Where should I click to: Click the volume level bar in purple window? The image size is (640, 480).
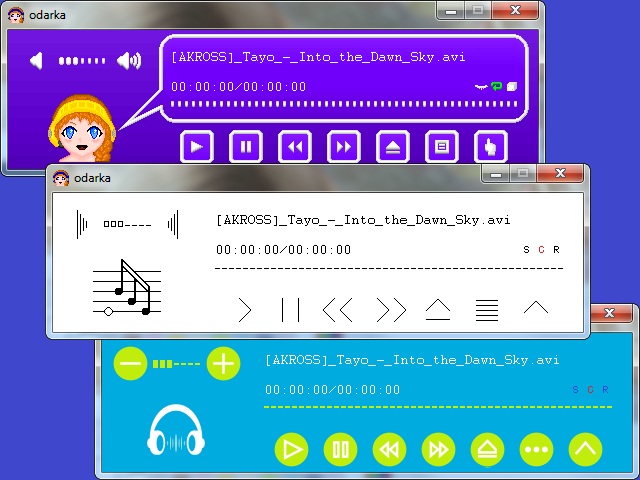point(82,61)
